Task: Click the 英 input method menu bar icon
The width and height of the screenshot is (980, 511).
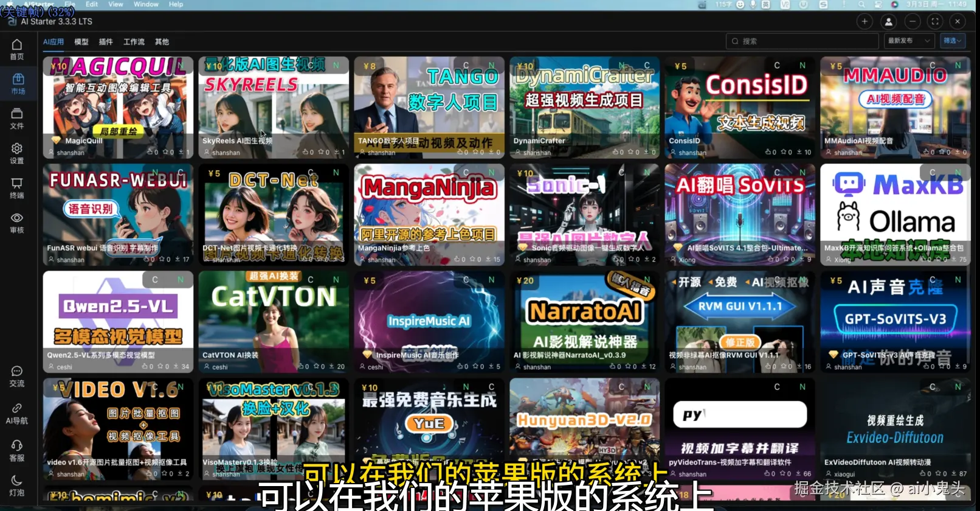Action: pyautogui.click(x=766, y=4)
